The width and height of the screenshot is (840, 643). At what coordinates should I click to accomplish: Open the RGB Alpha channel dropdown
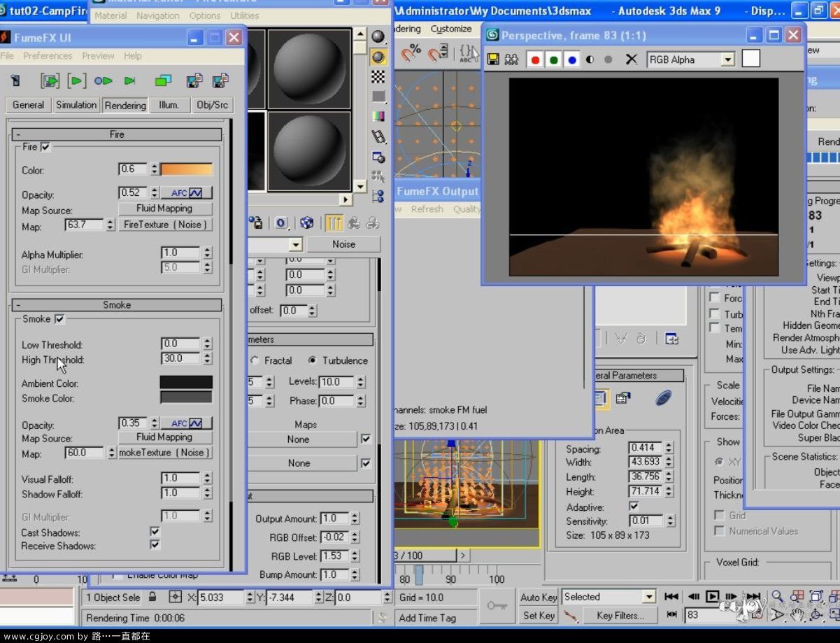(727, 60)
